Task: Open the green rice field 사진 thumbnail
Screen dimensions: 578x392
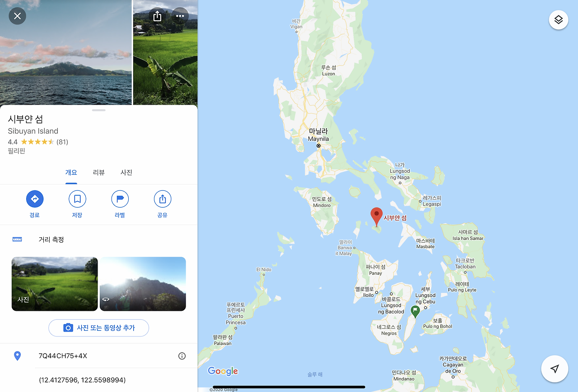Action: 55,284
